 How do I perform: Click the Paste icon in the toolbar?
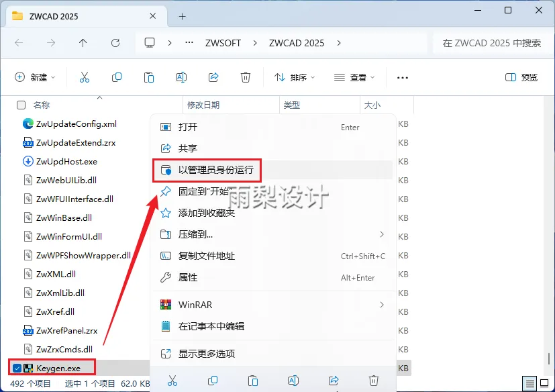(x=149, y=77)
